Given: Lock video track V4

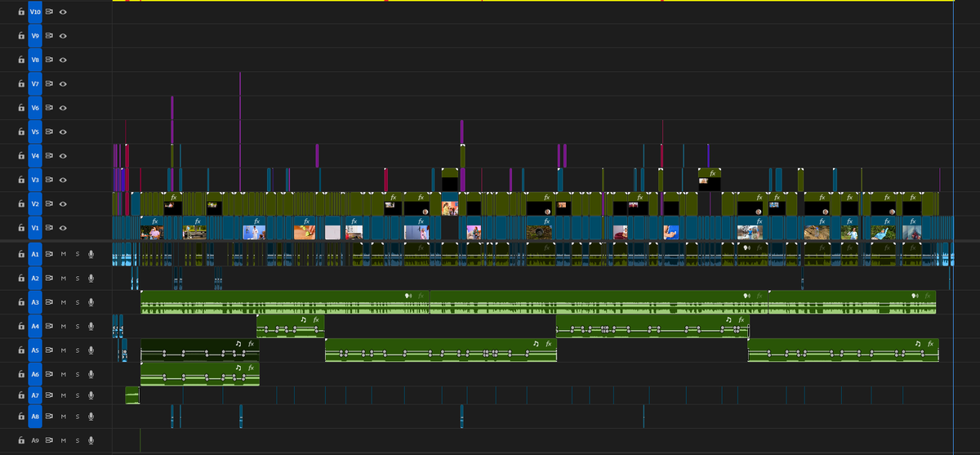Looking at the screenshot, I should (21, 155).
